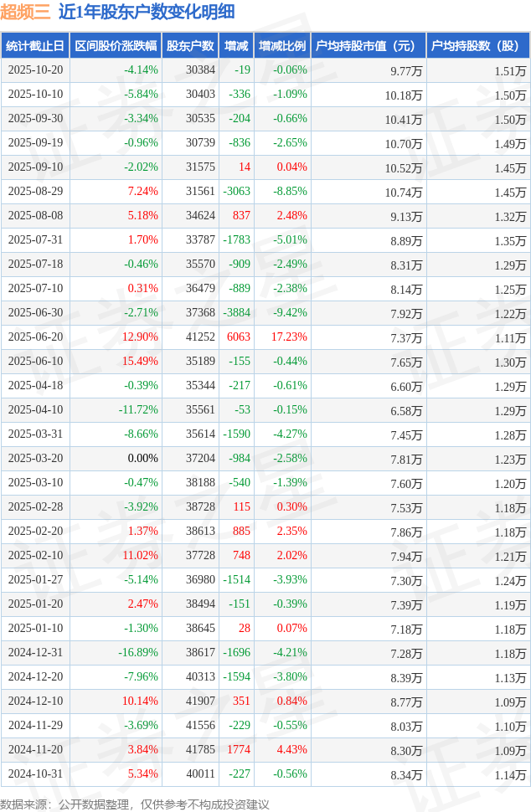Select the 15.49% price change cell
Viewport: 531px width, 812px height.
140,362
